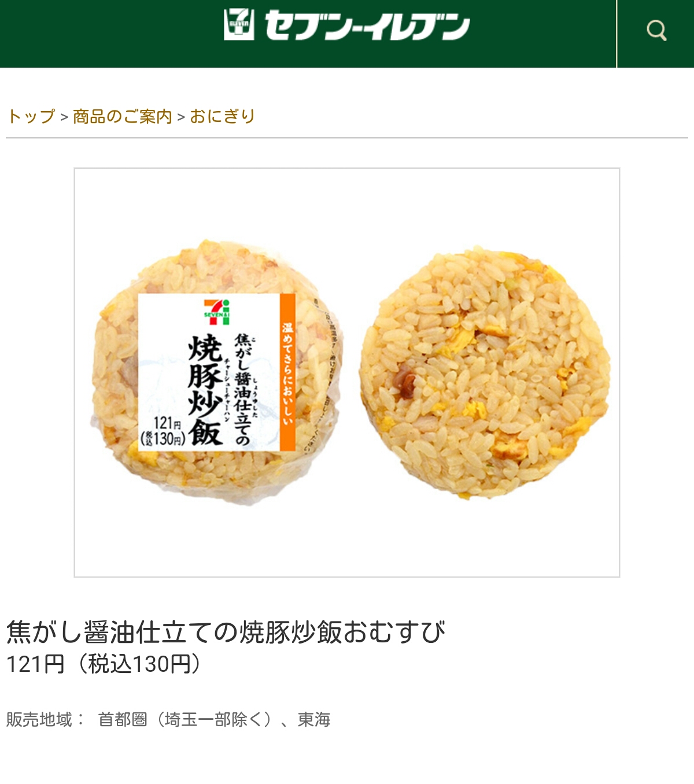Click the 販売地域 label

39,719
